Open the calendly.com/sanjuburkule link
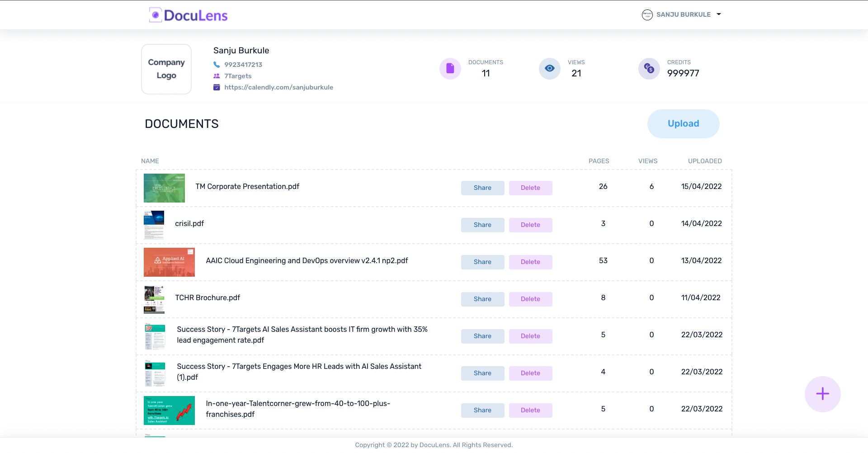The width and height of the screenshot is (868, 453). [x=278, y=87]
